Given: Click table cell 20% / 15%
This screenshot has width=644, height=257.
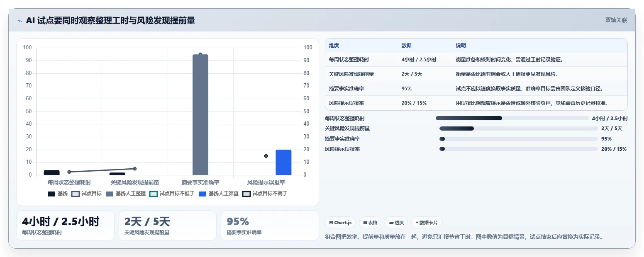Looking at the screenshot, I should point(414,103).
